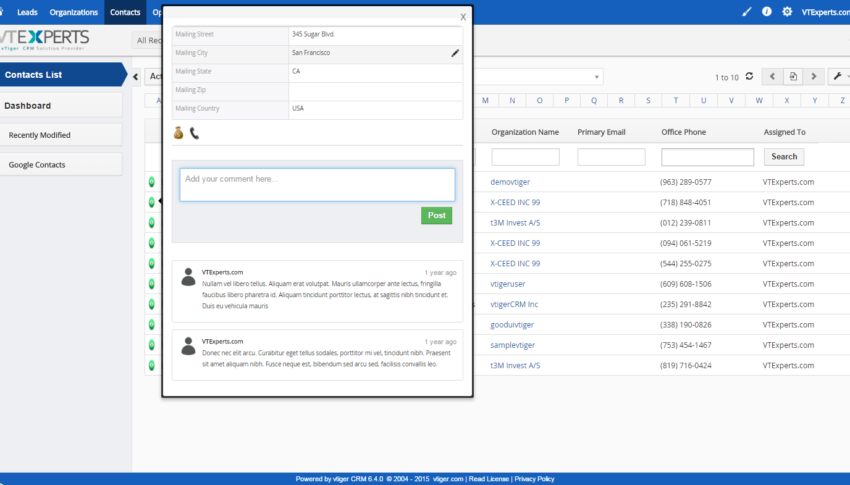Filter contacts by letter O

point(539,100)
